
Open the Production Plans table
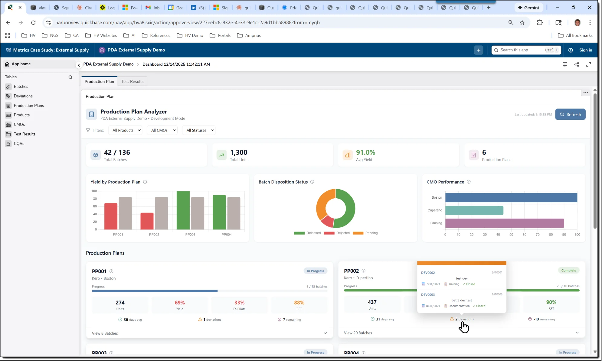click(29, 106)
